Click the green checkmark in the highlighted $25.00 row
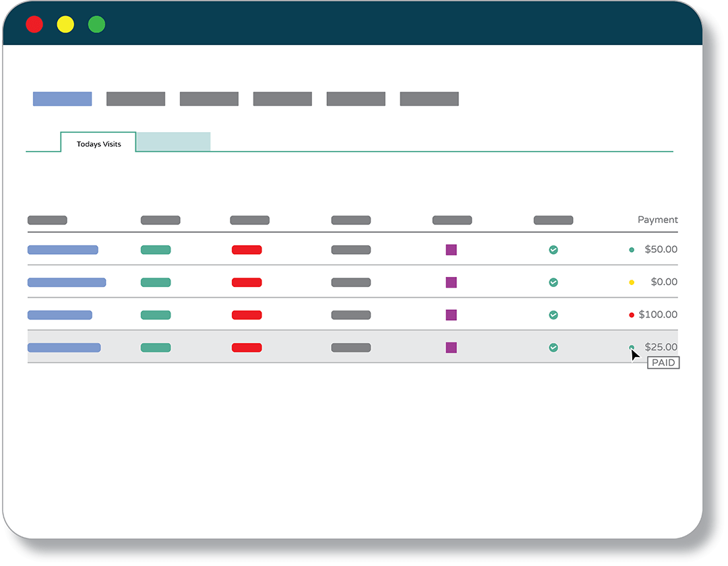Screen dimensions: 728x566 [553, 348]
